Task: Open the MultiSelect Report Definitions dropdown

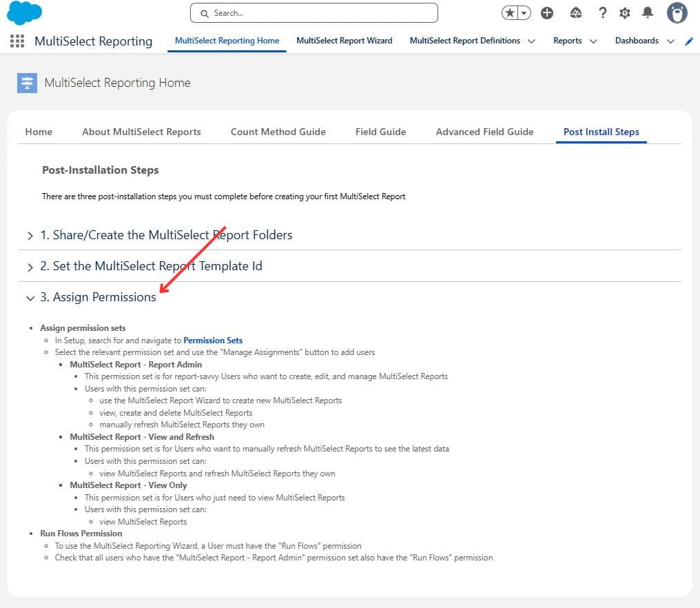Action: click(x=533, y=41)
